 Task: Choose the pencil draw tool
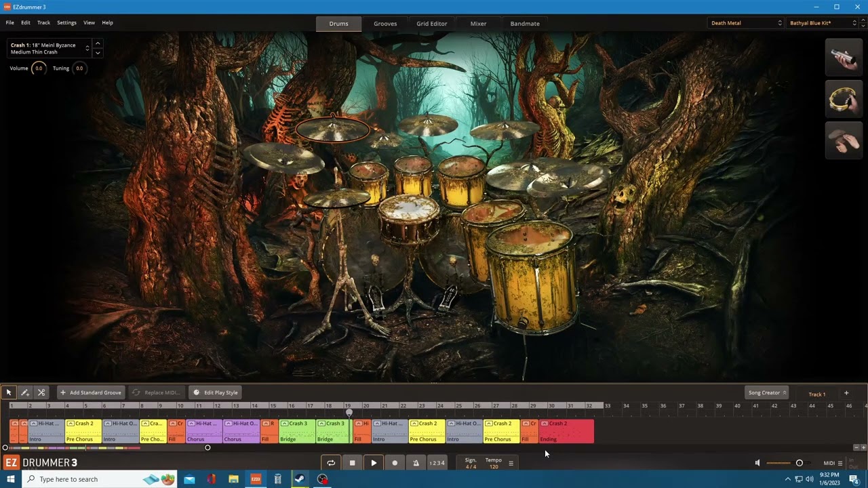(x=25, y=392)
